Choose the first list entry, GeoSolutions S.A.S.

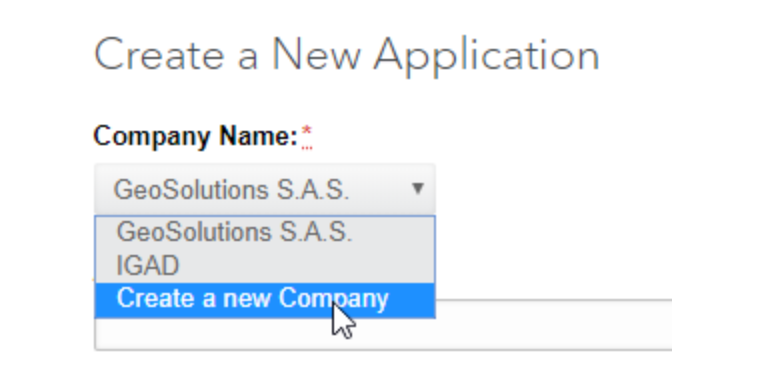pyautogui.click(x=234, y=232)
